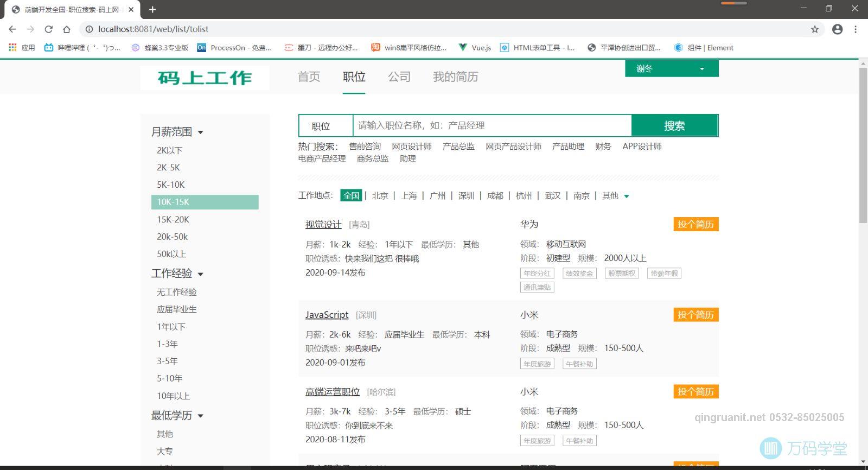Search hot keyword 产品总监

tap(458, 147)
